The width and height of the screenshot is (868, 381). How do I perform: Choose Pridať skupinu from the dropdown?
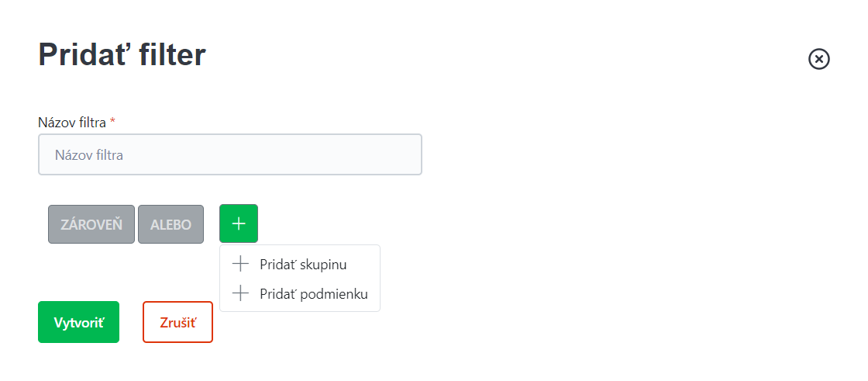point(300,265)
